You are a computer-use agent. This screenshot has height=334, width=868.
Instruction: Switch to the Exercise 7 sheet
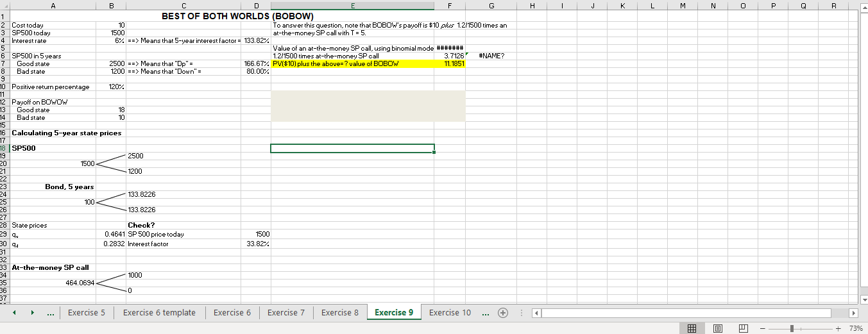pos(286,313)
